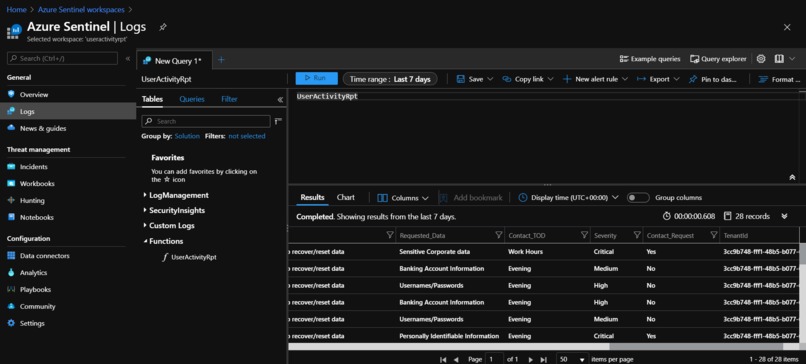This screenshot has height=364, width=806.
Task: Open Playbooks
Action: point(35,289)
